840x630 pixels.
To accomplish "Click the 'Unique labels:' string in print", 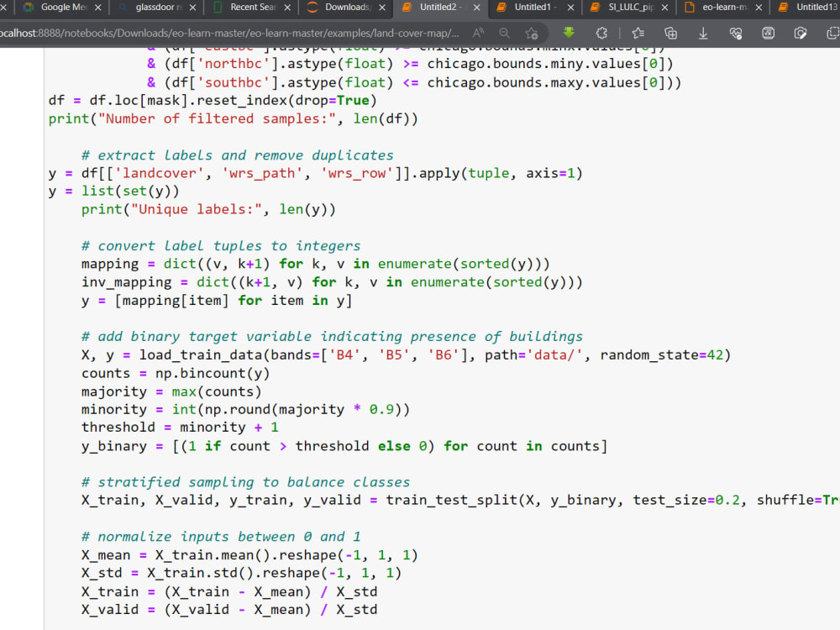I will 197,209.
